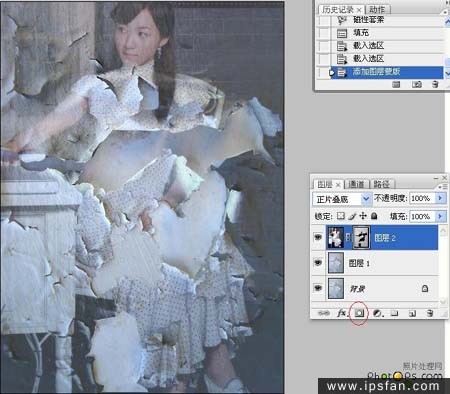Viewport: 450px width, 394px height.
Task: Create new document from current state in History
Action: 396,85
